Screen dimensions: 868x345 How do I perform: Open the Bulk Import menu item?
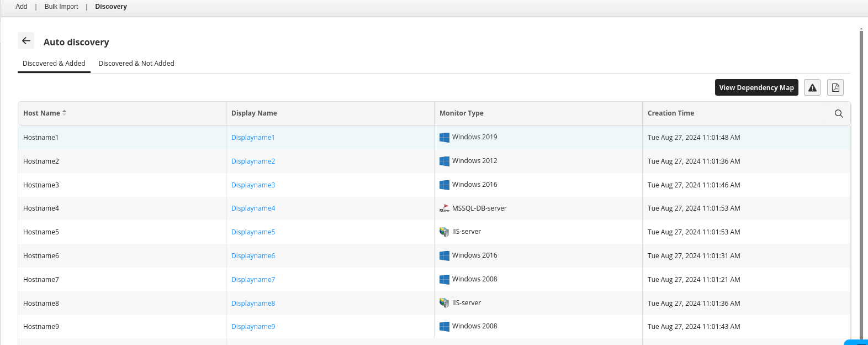pos(61,7)
